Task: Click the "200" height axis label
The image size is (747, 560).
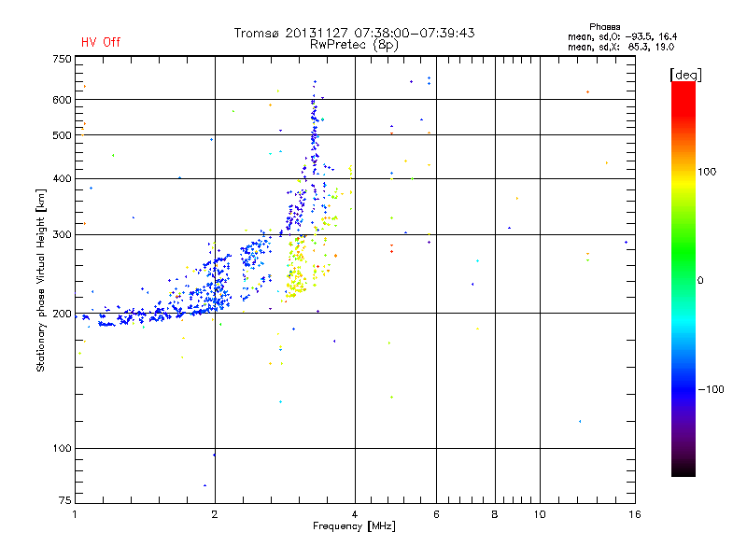Action: click(x=62, y=314)
